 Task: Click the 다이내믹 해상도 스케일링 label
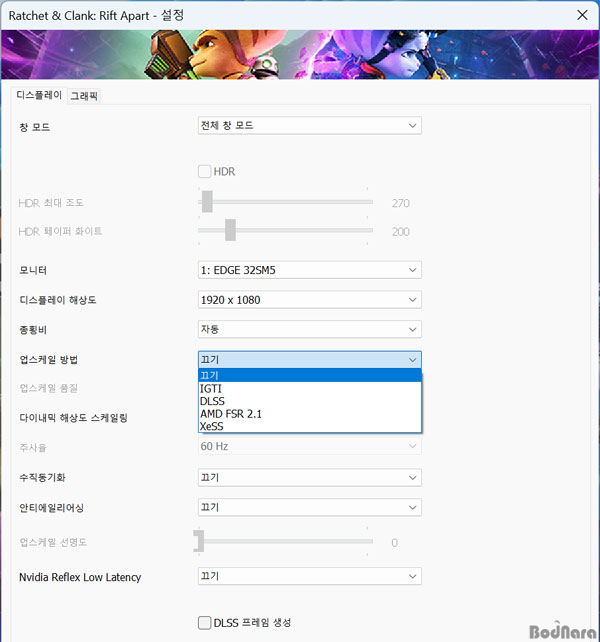click(x=73, y=418)
